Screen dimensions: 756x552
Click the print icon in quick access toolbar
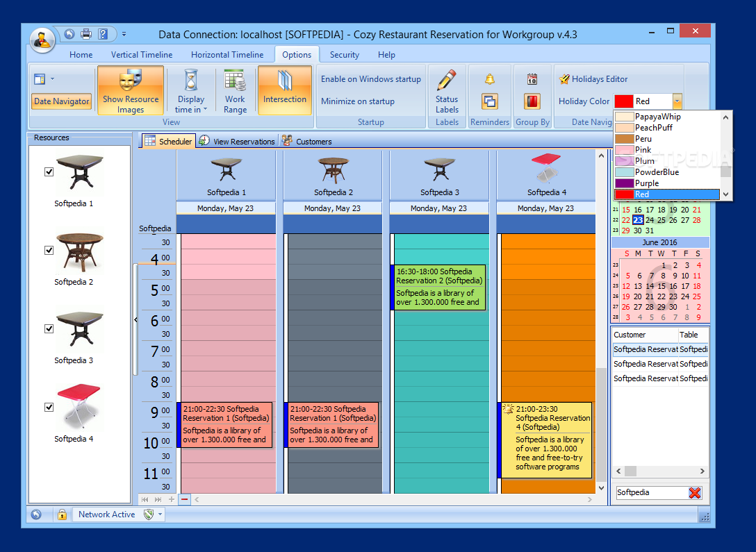pyautogui.click(x=86, y=34)
